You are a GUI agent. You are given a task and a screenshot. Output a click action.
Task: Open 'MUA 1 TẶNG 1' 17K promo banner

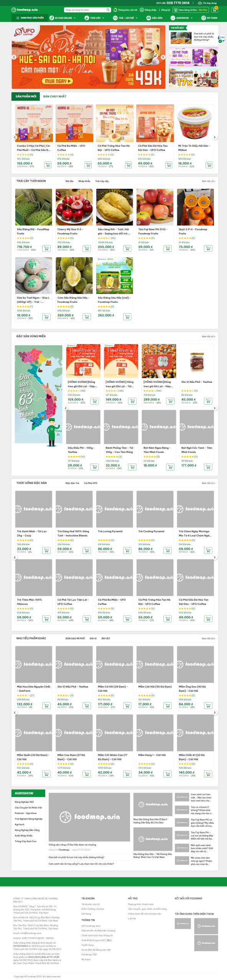(193, 78)
